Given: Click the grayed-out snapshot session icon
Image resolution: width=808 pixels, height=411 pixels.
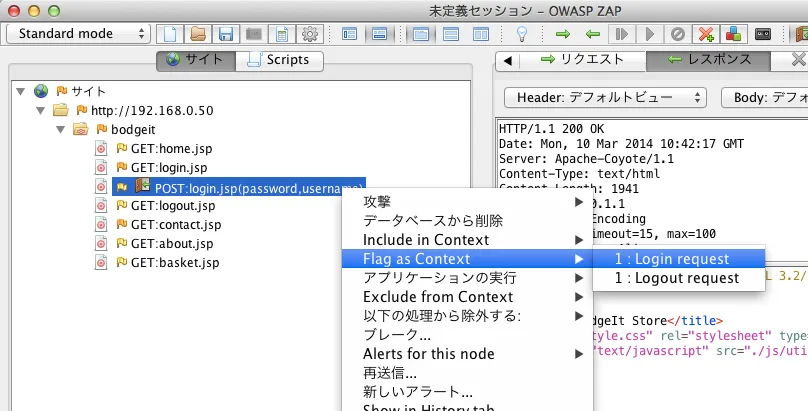Looking at the screenshot, I should [x=254, y=34].
